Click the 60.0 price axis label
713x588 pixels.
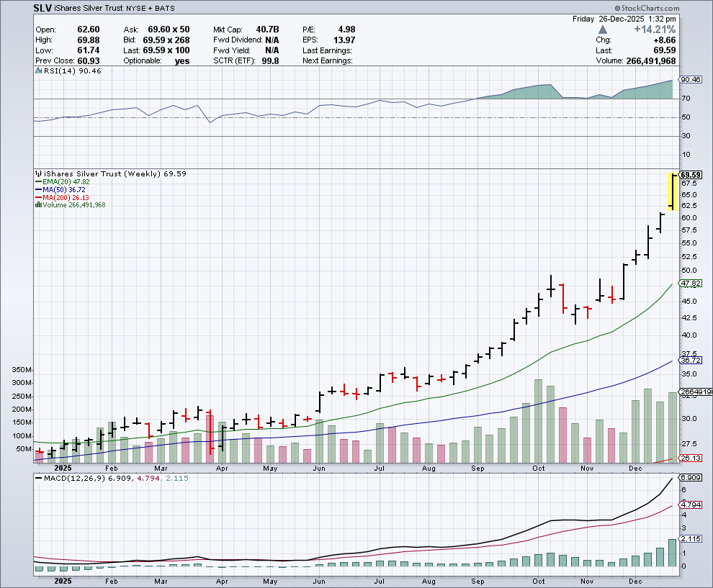click(689, 217)
